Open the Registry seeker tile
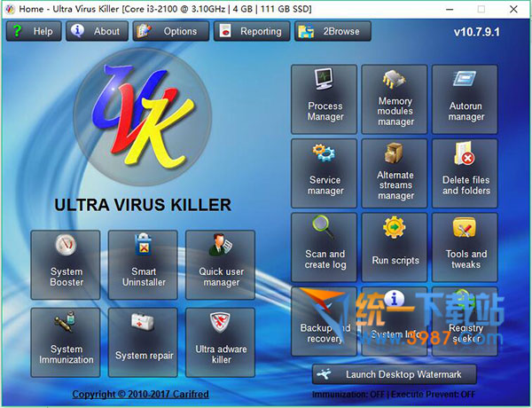This screenshot has height=408, width=532. coord(465,321)
